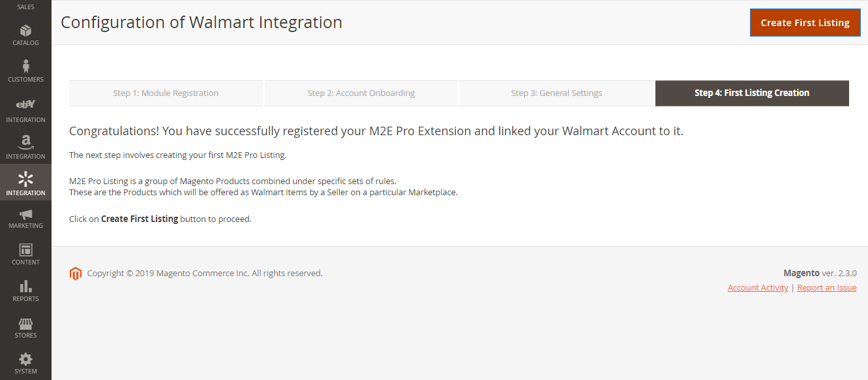Open the Stores storefront icon
The width and height of the screenshot is (868, 380).
click(x=25, y=324)
